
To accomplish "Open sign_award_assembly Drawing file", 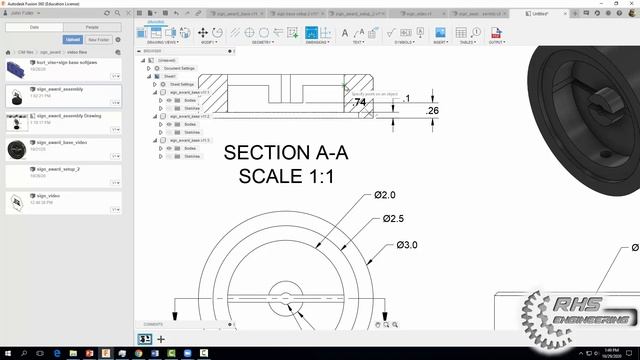I will (x=64, y=122).
